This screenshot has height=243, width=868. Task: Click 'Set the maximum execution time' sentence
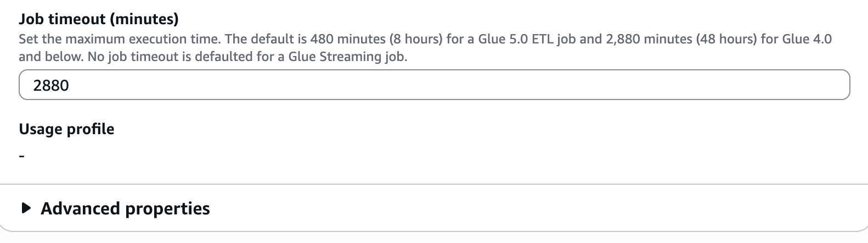point(110,40)
